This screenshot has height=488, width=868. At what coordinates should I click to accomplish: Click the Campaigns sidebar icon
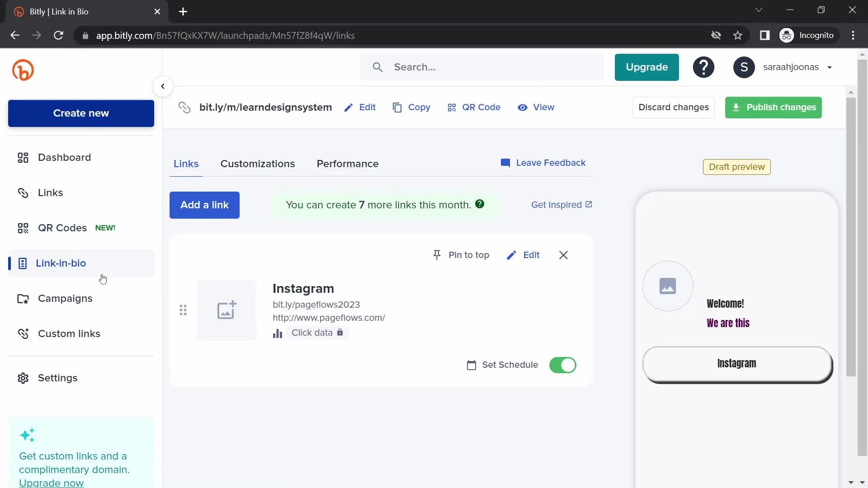(x=23, y=299)
